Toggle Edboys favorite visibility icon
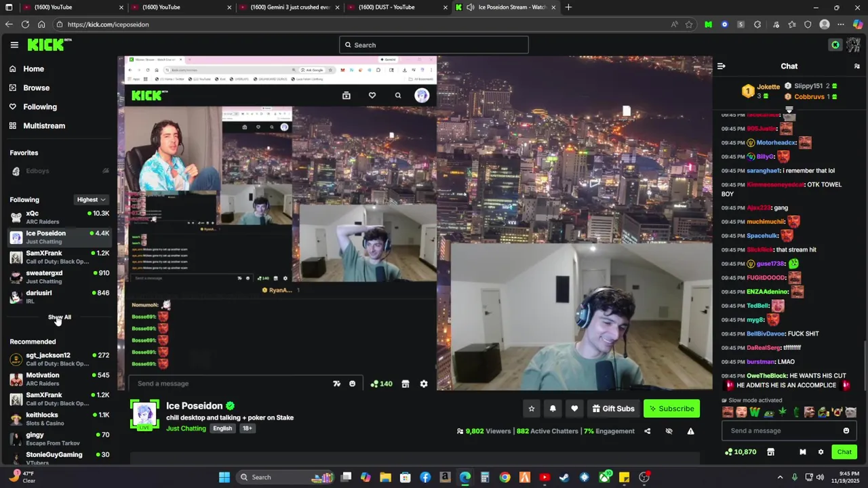The image size is (868, 488). point(105,171)
